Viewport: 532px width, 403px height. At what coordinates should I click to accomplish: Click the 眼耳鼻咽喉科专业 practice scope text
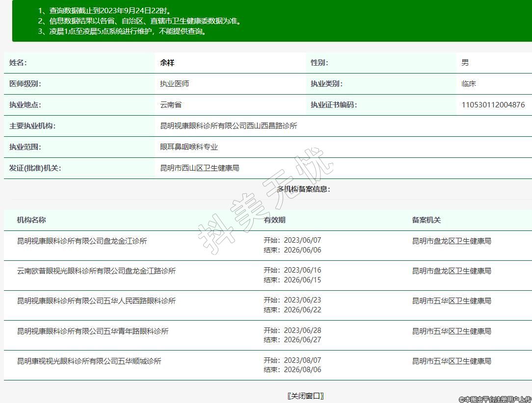click(x=188, y=147)
